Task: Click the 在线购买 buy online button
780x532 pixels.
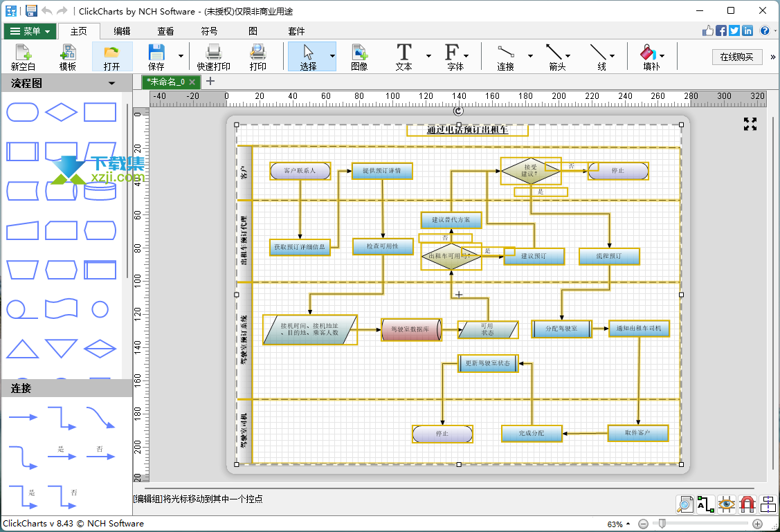Action: (736, 57)
